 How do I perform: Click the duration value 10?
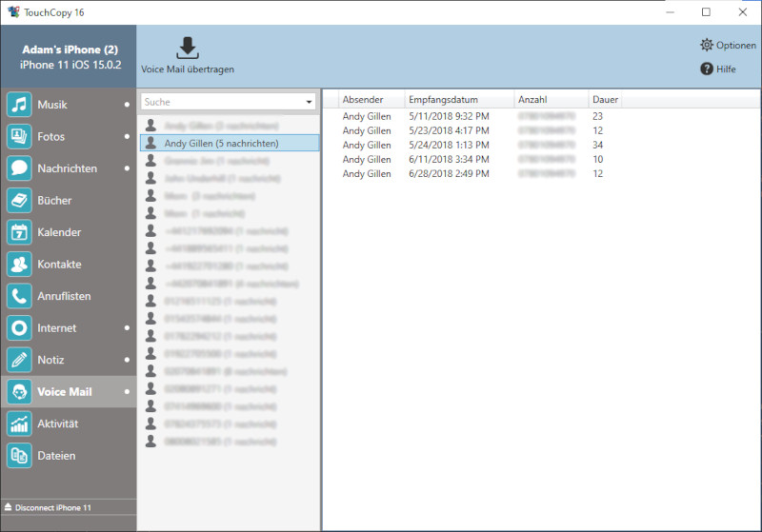[x=598, y=159]
